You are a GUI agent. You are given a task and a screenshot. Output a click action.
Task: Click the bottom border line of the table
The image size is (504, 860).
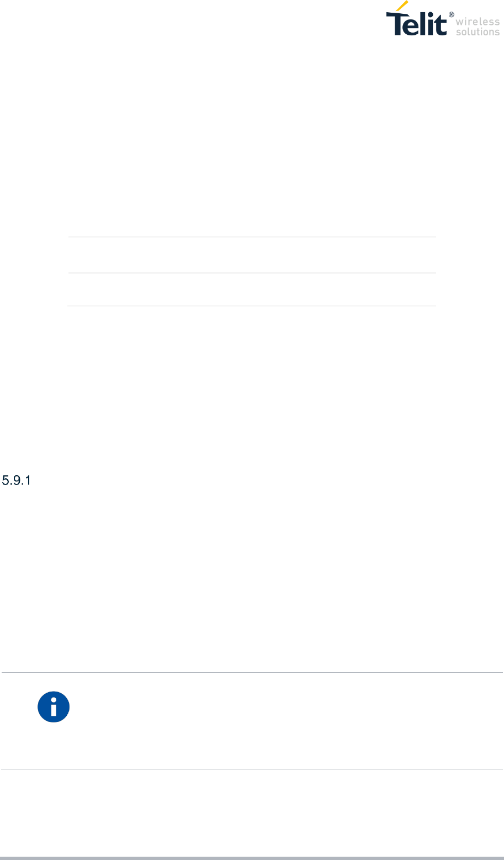pos(252,306)
